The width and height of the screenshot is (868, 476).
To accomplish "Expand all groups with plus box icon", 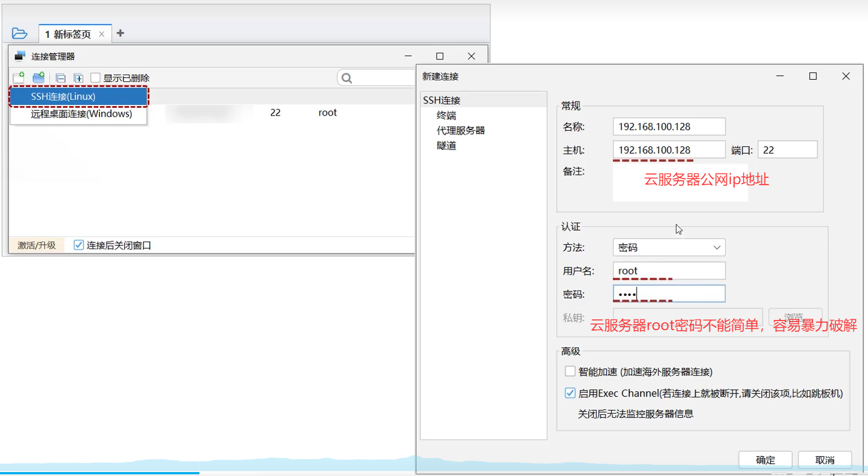I will tap(79, 78).
